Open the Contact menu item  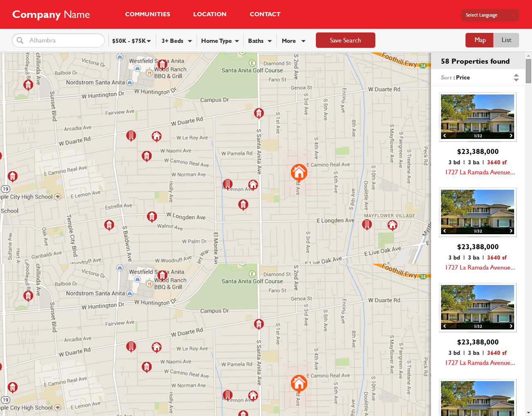[x=265, y=14]
